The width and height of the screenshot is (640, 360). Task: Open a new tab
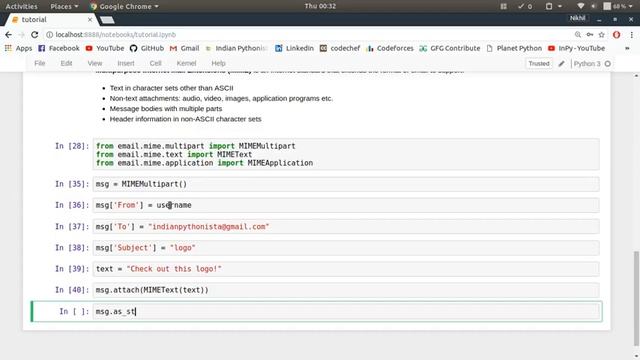click(x=107, y=20)
